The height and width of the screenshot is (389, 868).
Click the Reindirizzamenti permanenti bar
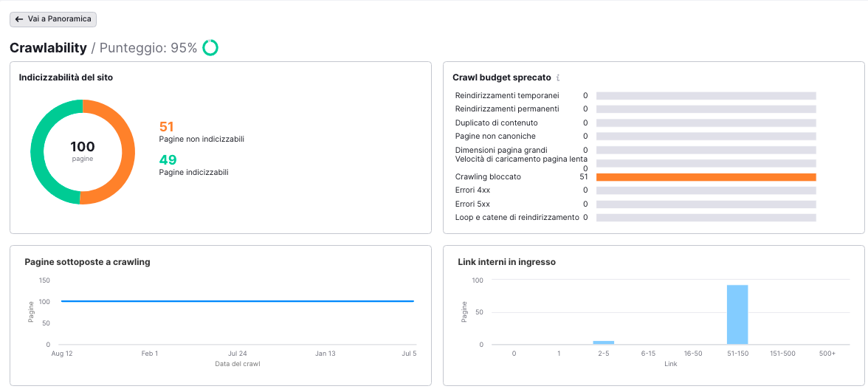(x=705, y=109)
